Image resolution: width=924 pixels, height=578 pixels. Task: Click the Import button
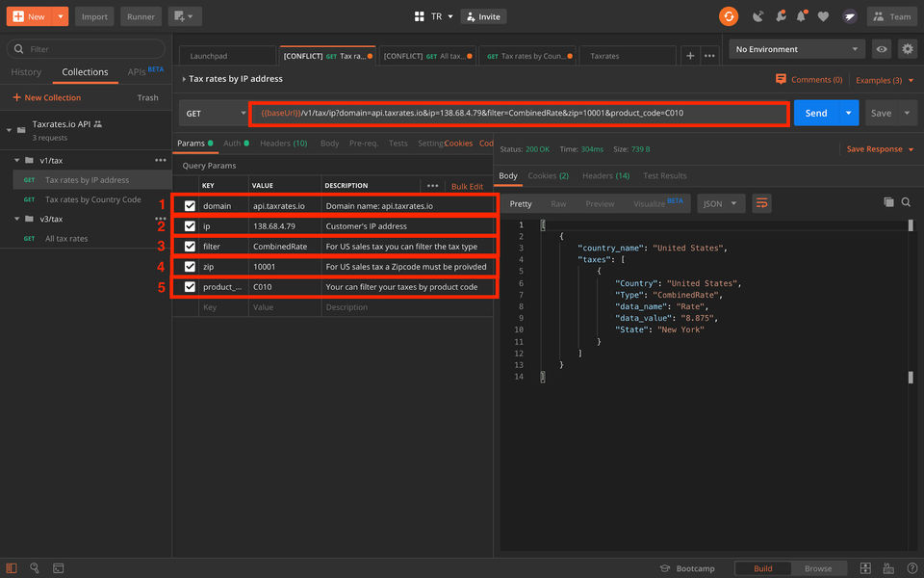coord(94,16)
